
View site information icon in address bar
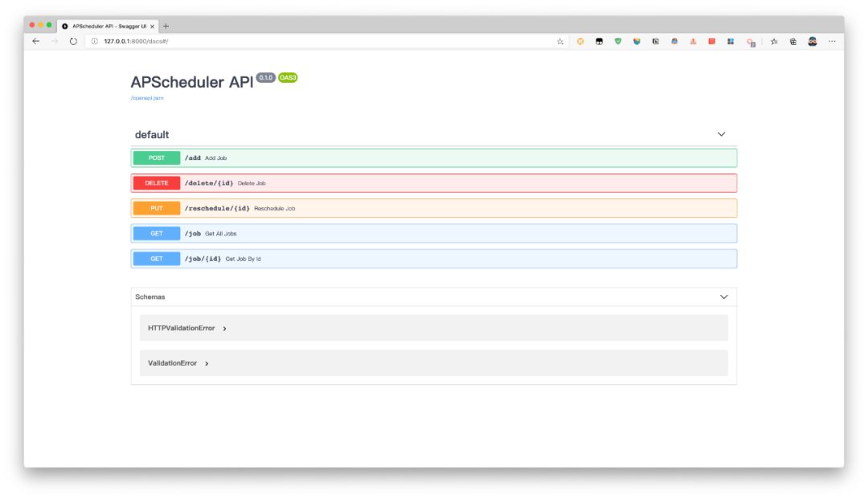click(x=94, y=41)
